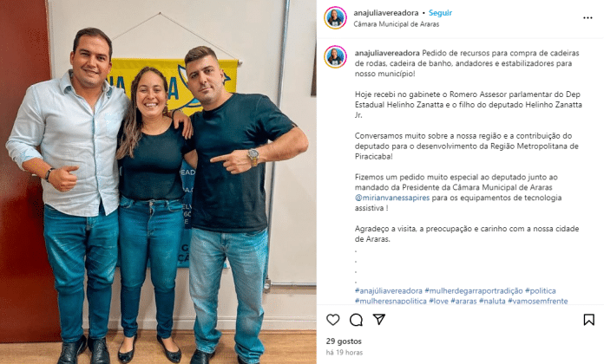The height and width of the screenshot is (364, 604).
Task: Like the post with the heart icon
Action: [x=333, y=320]
